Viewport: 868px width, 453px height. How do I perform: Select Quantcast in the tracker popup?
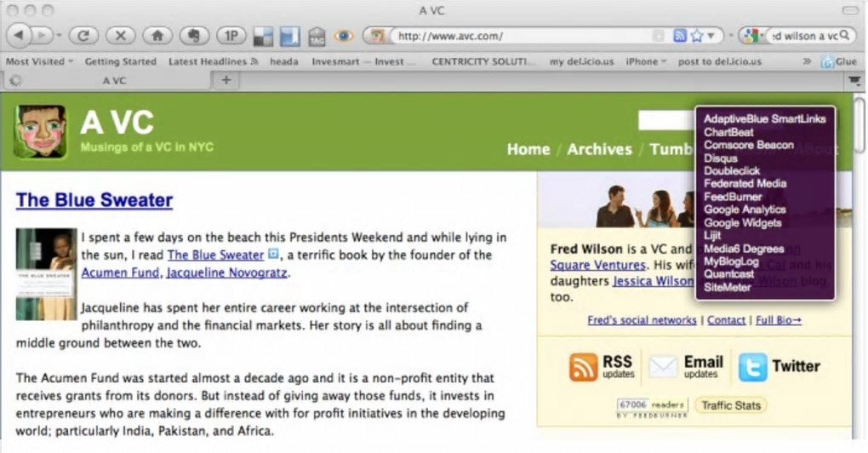(x=728, y=274)
